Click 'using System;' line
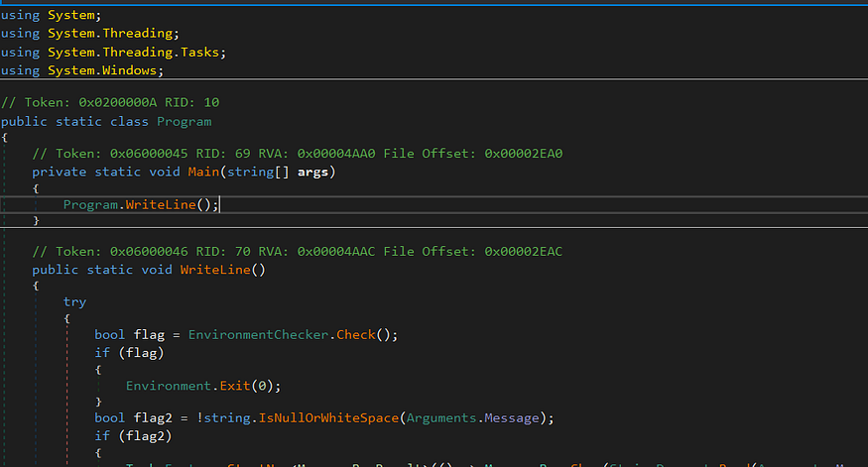This screenshot has width=868, height=467. pos(51,15)
